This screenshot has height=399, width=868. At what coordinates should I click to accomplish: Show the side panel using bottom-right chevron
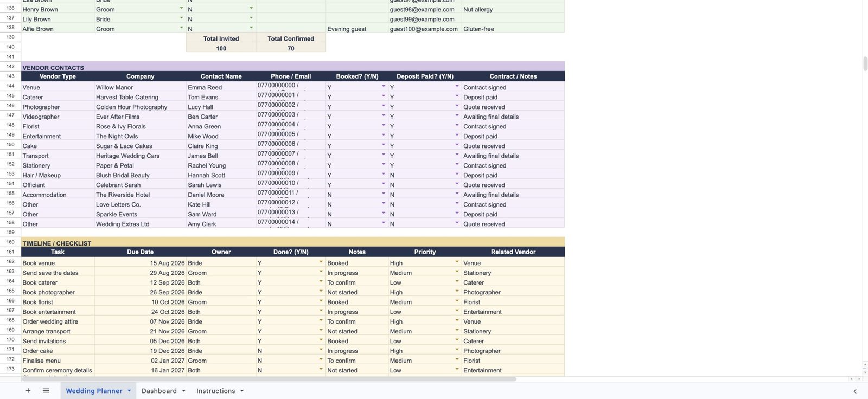pos(855,391)
